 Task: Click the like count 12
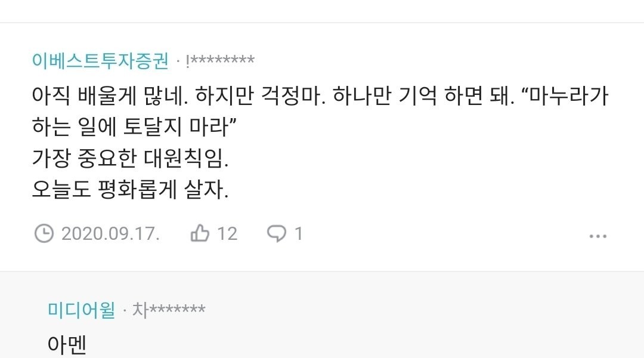pyautogui.click(x=227, y=233)
